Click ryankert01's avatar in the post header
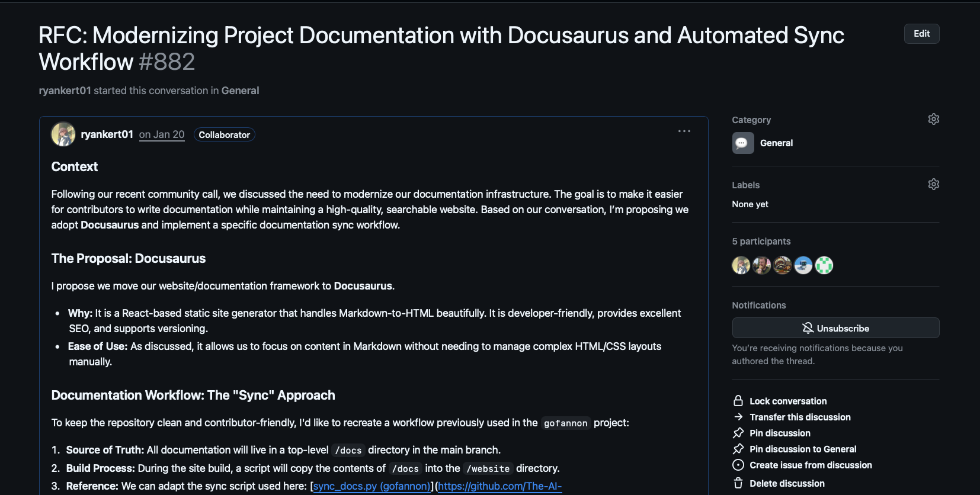Screen dimensions: 980x495 63,134
